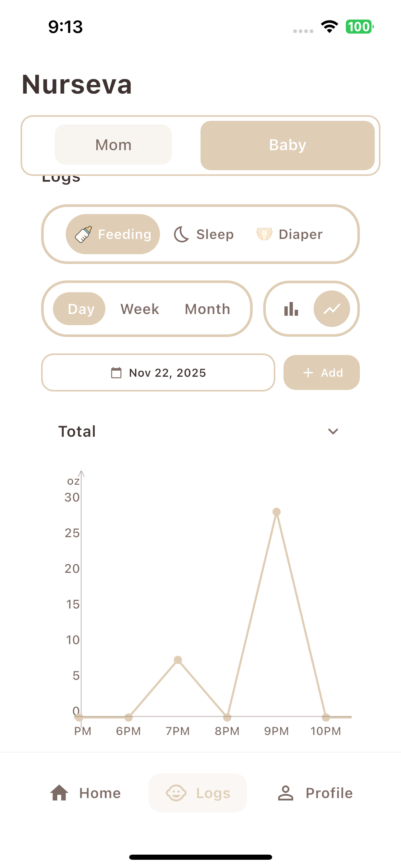Switch to bar chart view icon

tap(291, 309)
